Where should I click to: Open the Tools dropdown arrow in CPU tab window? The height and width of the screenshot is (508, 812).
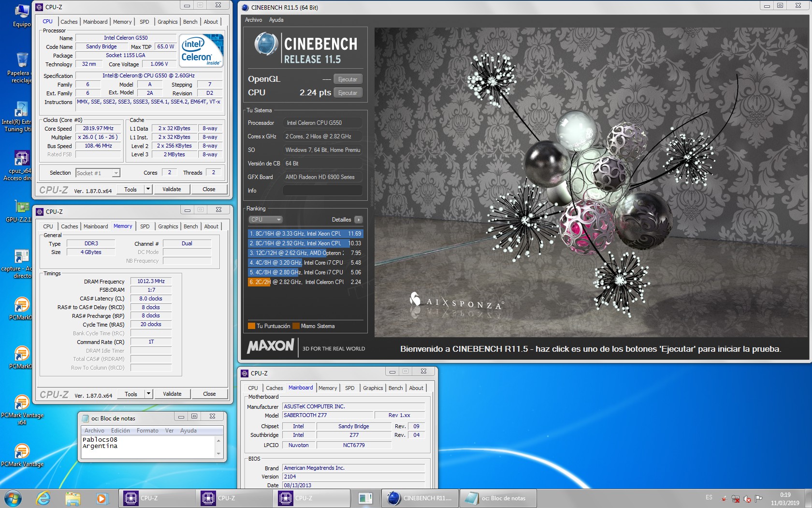[148, 189]
